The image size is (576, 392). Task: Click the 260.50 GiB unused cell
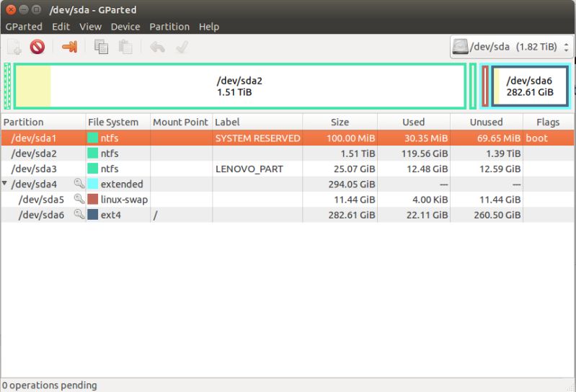tap(487, 215)
